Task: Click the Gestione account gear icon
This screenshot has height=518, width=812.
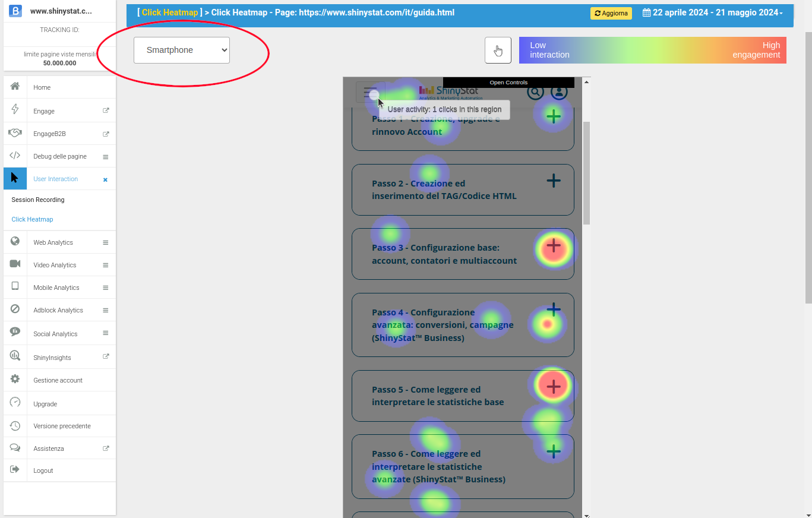Action: [15, 380]
